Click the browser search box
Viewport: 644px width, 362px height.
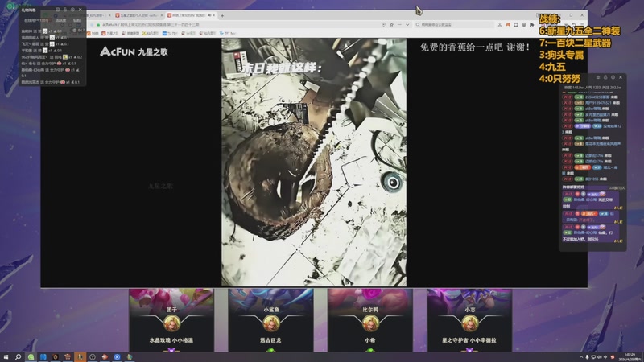click(454, 25)
